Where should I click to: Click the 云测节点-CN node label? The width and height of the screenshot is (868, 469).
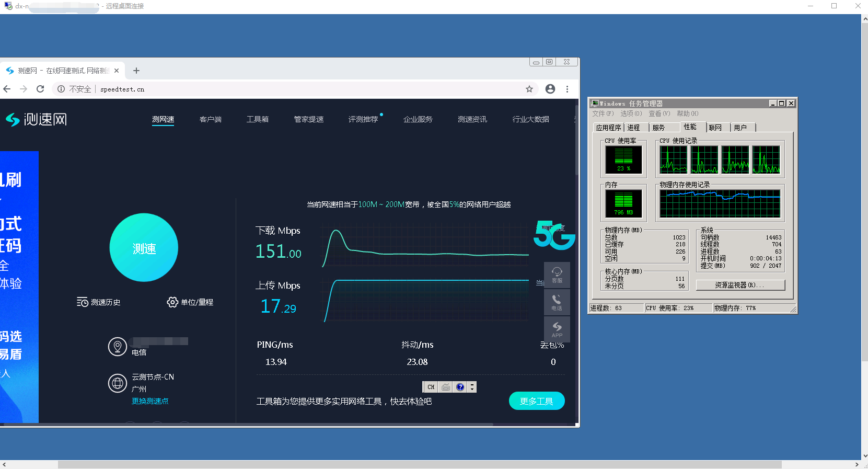pos(153,377)
